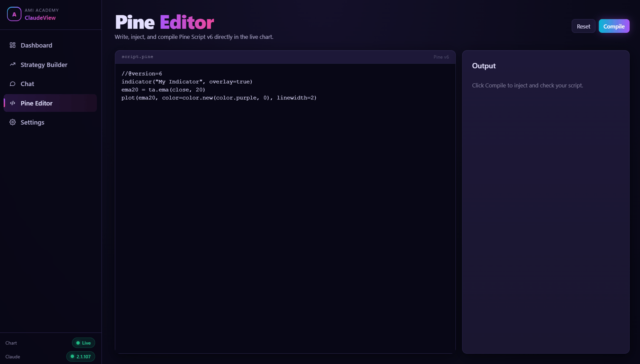Click the Claude version 2.1.107 badge
Screen dimensions: 640x364
tap(81, 356)
